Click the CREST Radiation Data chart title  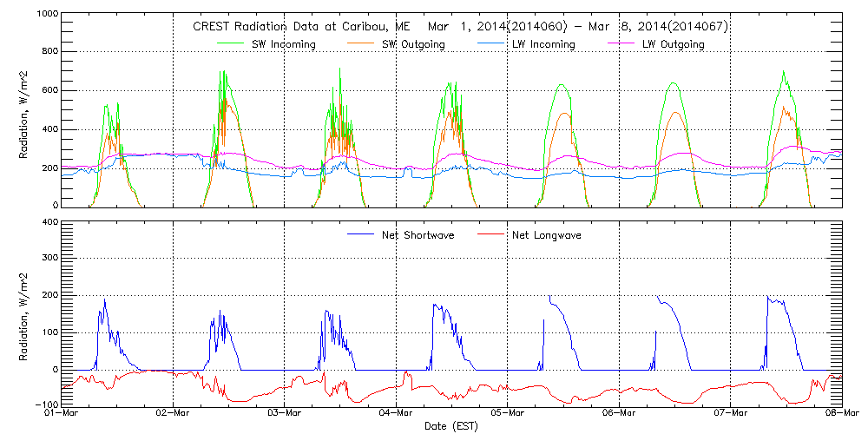[x=459, y=26]
